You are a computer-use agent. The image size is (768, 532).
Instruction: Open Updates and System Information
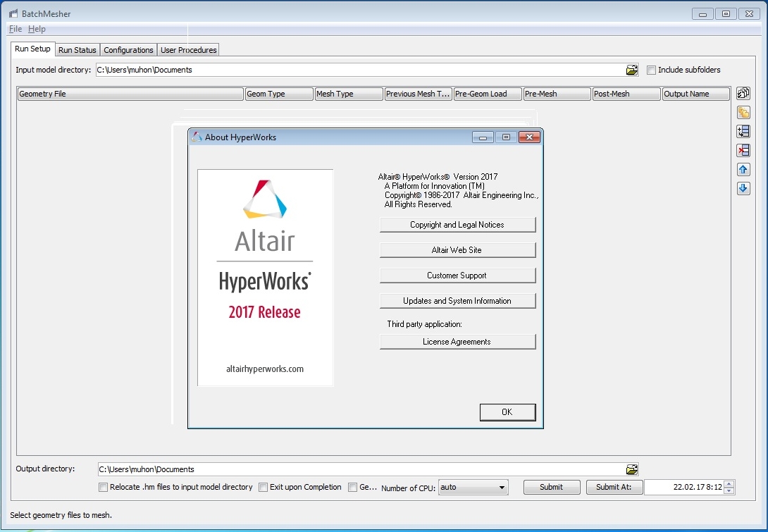pos(457,301)
